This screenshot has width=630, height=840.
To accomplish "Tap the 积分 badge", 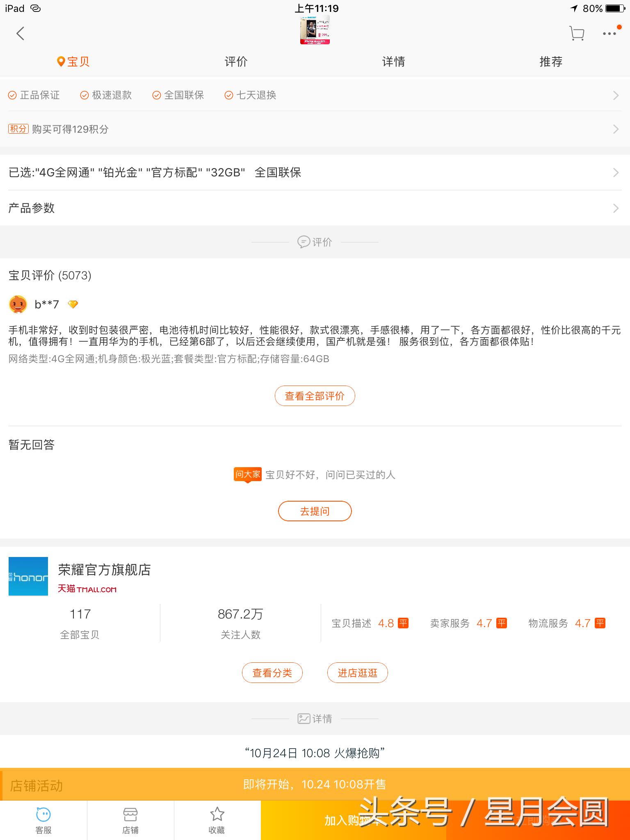I will pos(18,129).
